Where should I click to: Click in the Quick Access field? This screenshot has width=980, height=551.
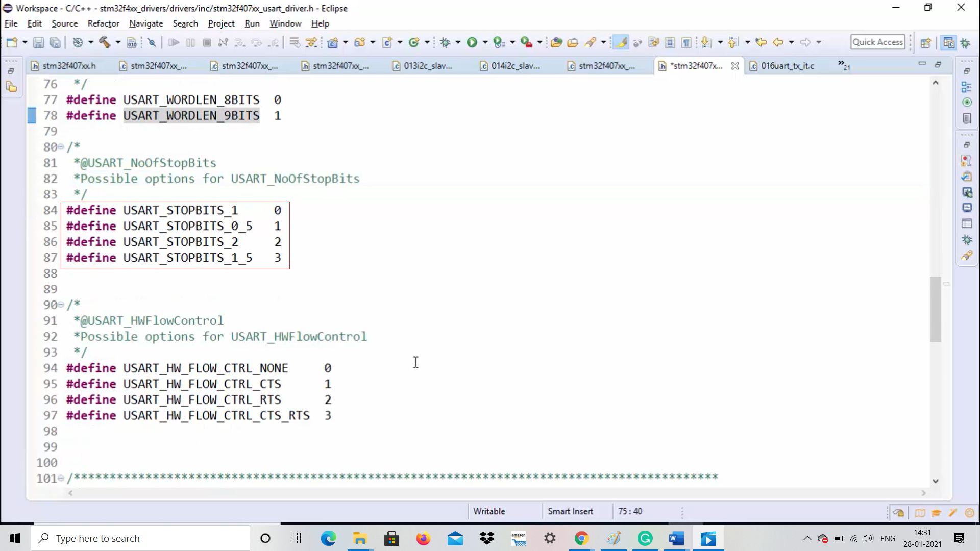point(878,42)
